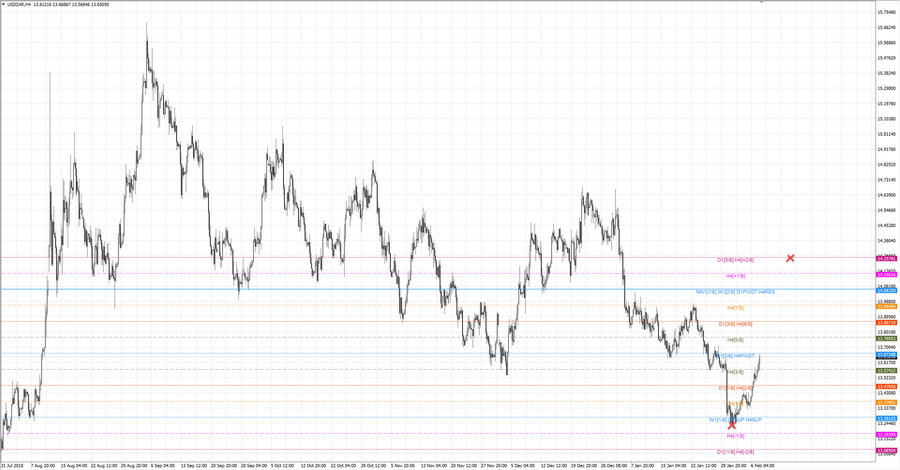
Task: Select the 'H4[5/8]' level label
Action: coord(735,340)
